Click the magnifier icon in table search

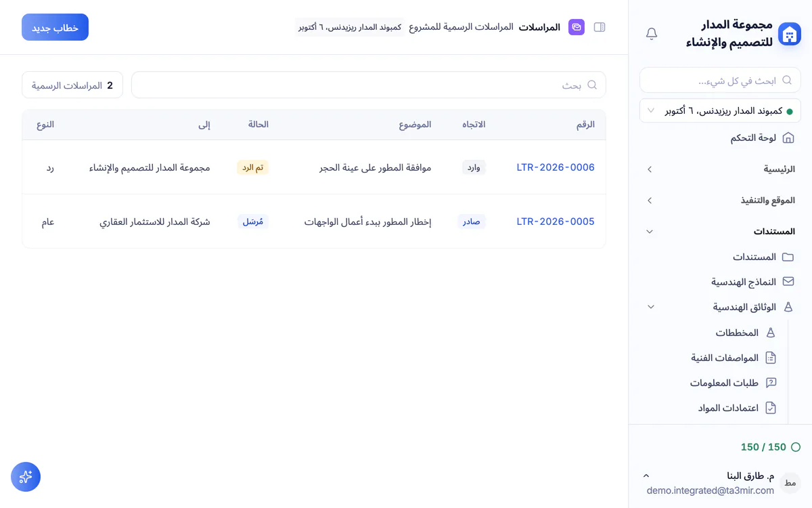[x=592, y=85]
